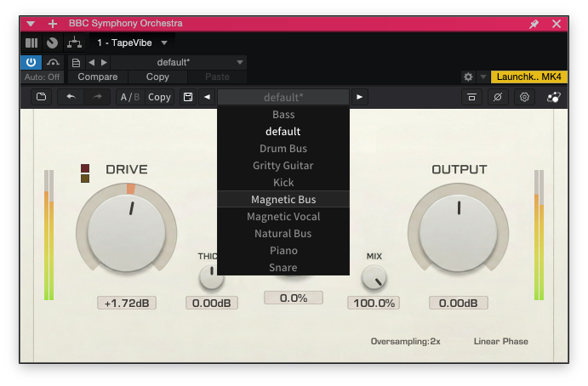588x386 pixels.
Task: Click the round dial icon beside the bars
Action: 52,43
